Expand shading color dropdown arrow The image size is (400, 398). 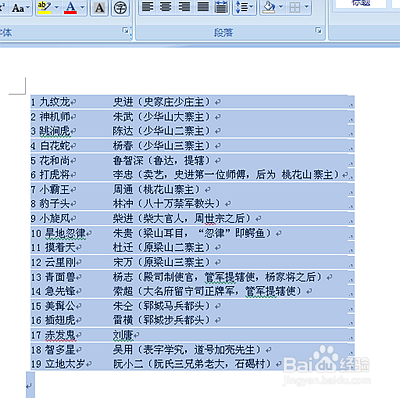click(x=281, y=7)
